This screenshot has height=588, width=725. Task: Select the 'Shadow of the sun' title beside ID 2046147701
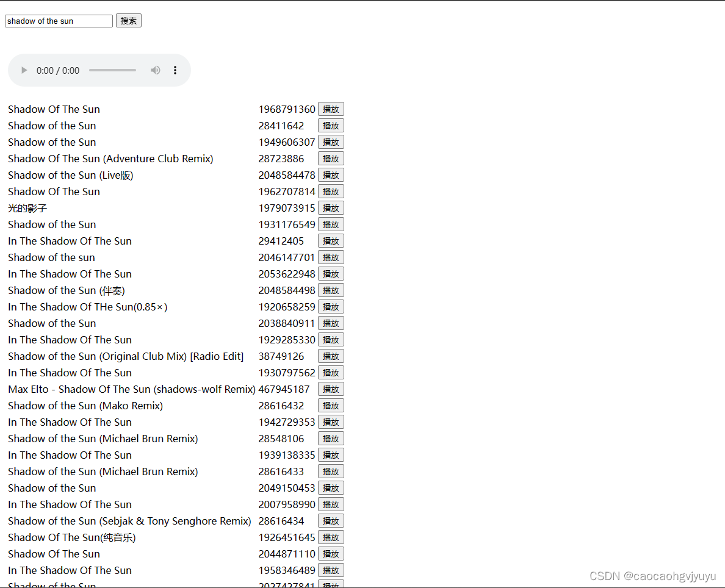coord(51,257)
